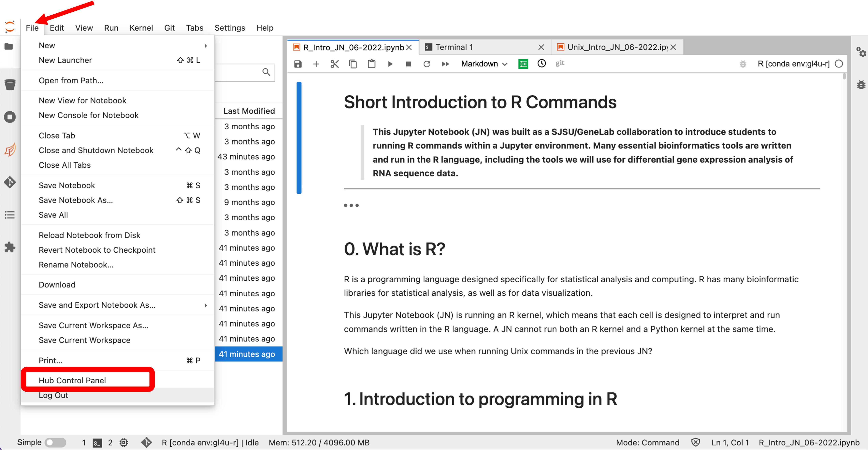Open the Markdown cell type dropdown
Image resolution: width=868 pixels, height=450 pixels.
click(x=484, y=64)
